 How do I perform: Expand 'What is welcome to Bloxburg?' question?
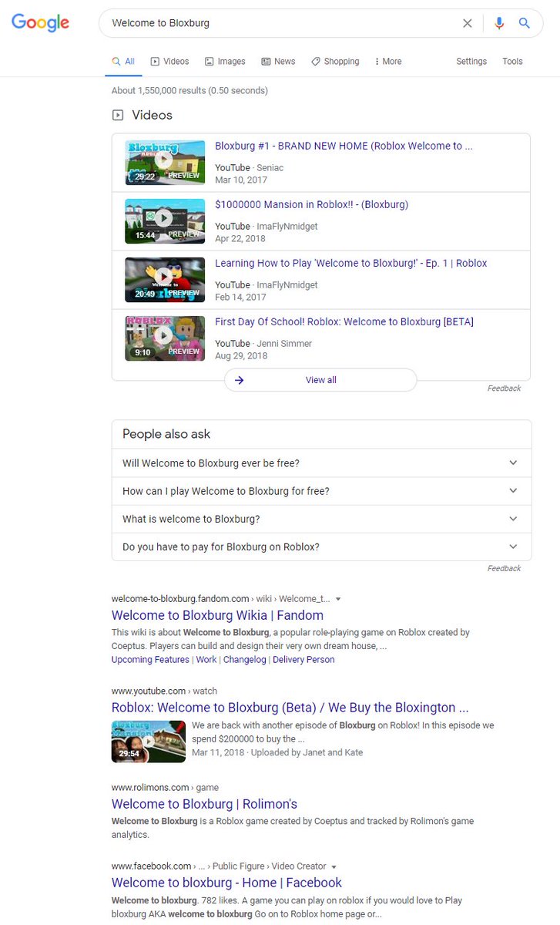click(x=321, y=519)
